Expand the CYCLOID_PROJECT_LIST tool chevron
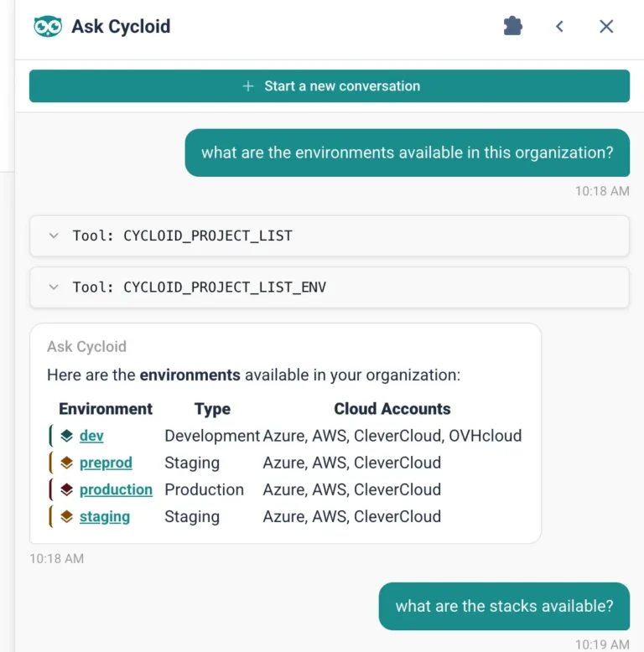Viewport: 644px width, 652px height. [54, 235]
